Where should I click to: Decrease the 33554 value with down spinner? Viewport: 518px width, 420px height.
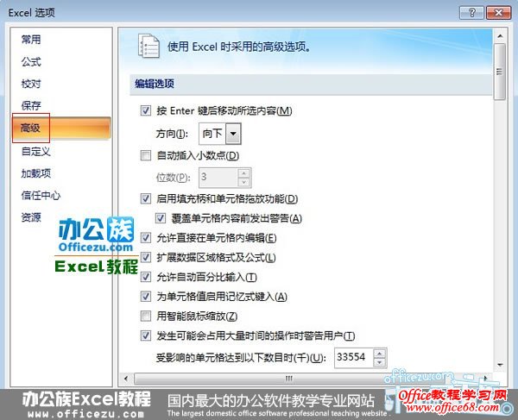point(380,362)
